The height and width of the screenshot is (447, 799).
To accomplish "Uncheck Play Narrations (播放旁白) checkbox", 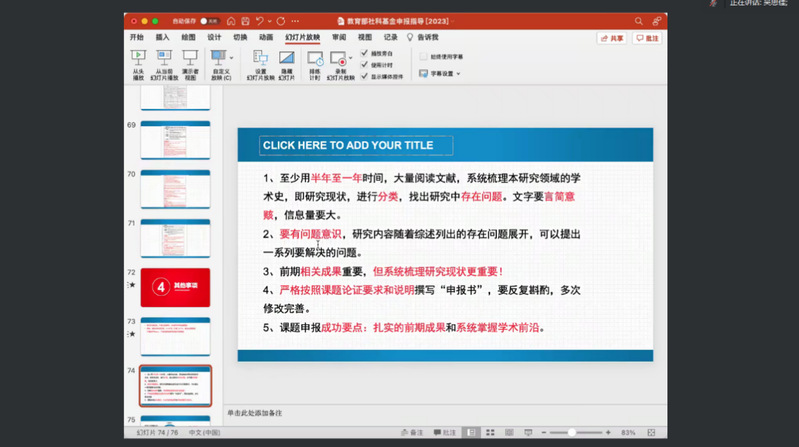I will point(363,55).
